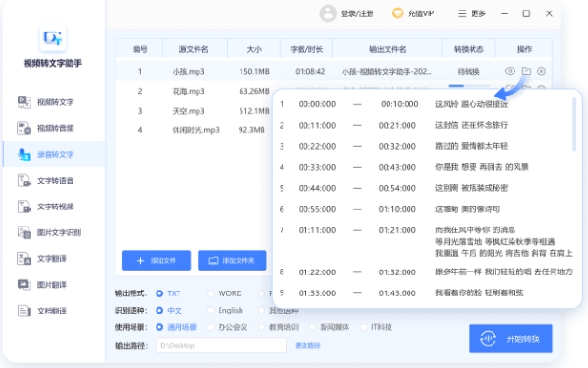Click the 输出文件名 column header
The image size is (588, 368).
[x=388, y=49]
